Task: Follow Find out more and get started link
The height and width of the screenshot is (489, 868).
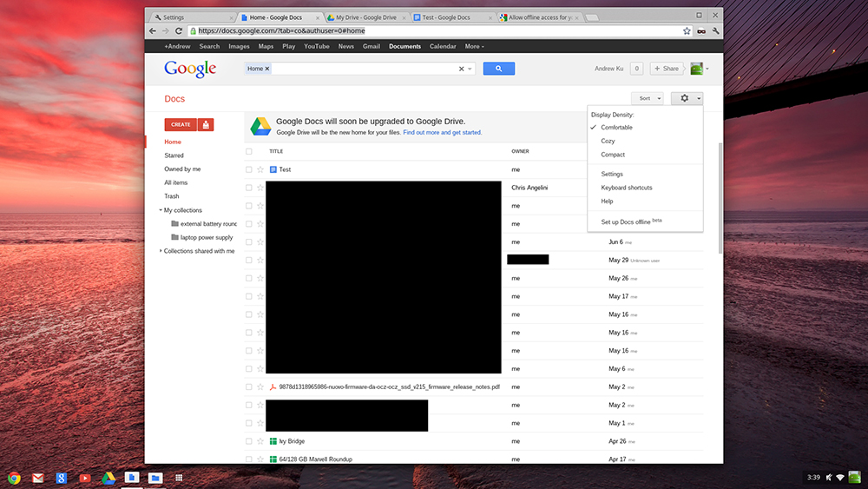Action: (443, 132)
